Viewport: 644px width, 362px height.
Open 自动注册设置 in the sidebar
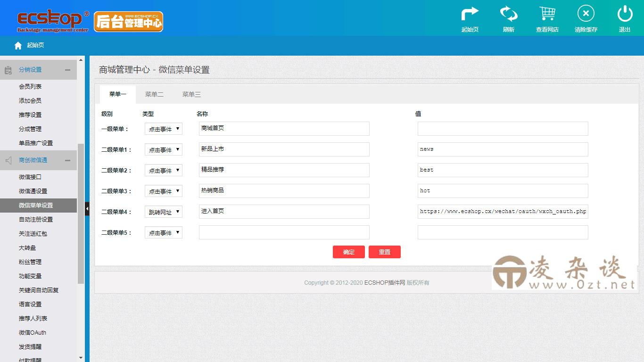coord(36,220)
